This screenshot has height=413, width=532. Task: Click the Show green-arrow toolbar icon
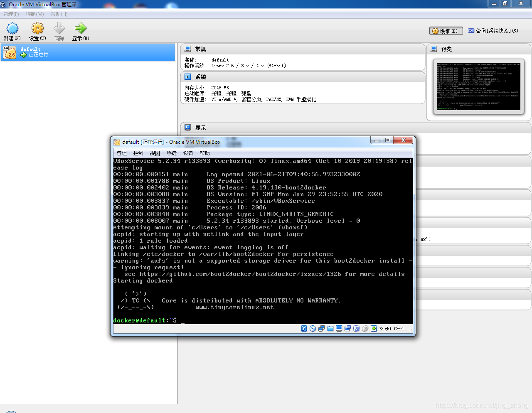click(80, 28)
